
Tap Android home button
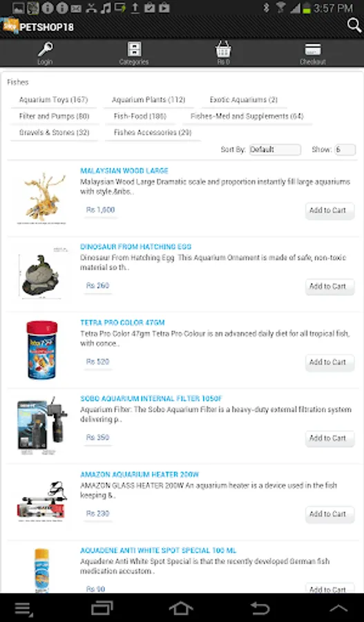tap(181, 608)
